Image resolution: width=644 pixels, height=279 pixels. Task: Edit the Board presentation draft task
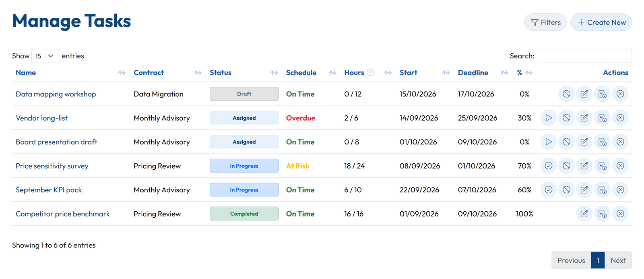click(584, 142)
